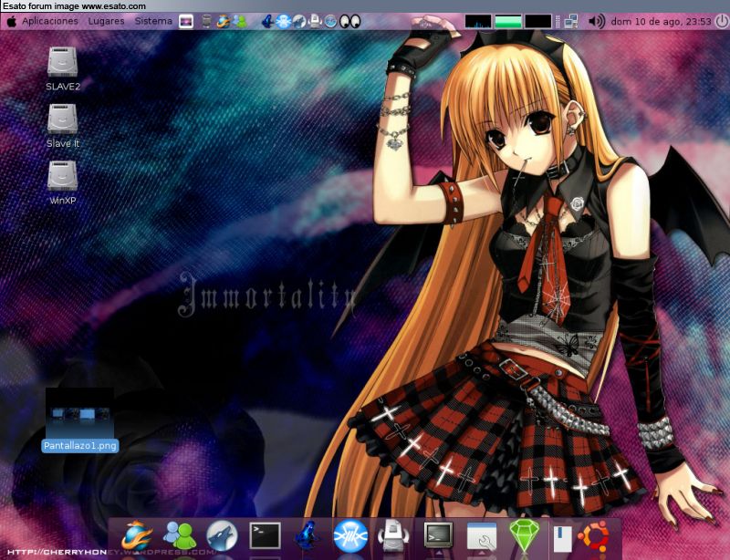Viewport: 730px width, 560px height.
Task: Click the green emerald gem in dock
Action: 524,536
